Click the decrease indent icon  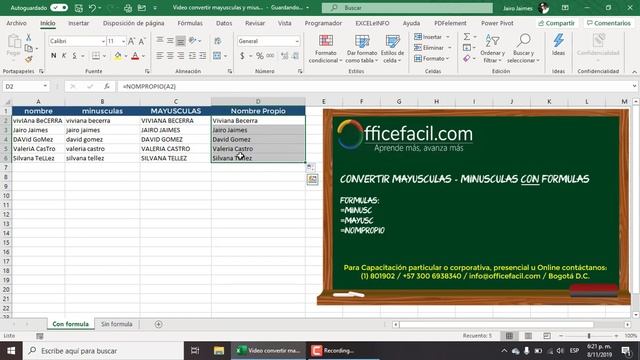(192, 56)
